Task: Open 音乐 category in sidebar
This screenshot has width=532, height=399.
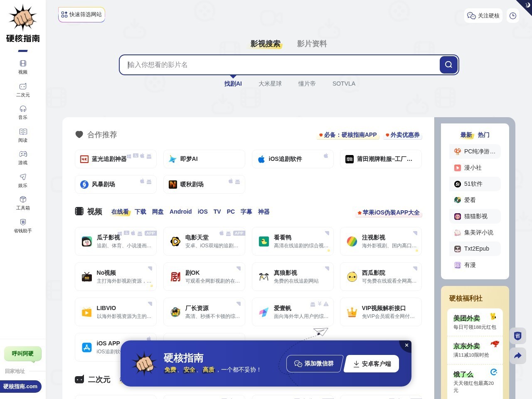Action: (23, 113)
